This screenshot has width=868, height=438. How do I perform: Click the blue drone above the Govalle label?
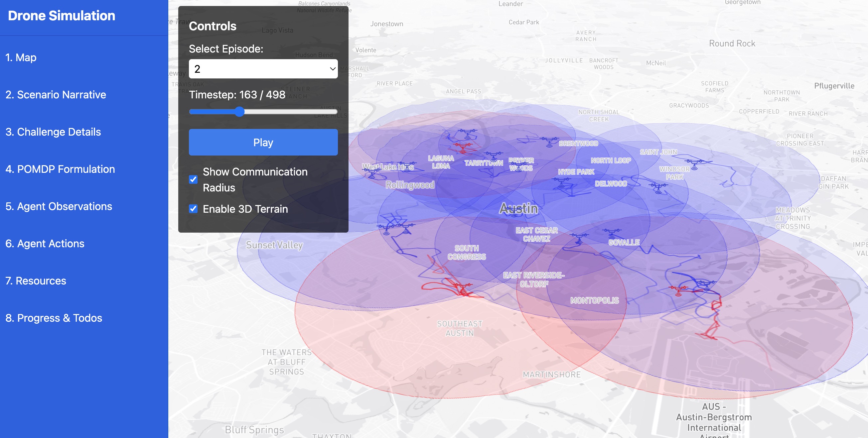coord(612,233)
